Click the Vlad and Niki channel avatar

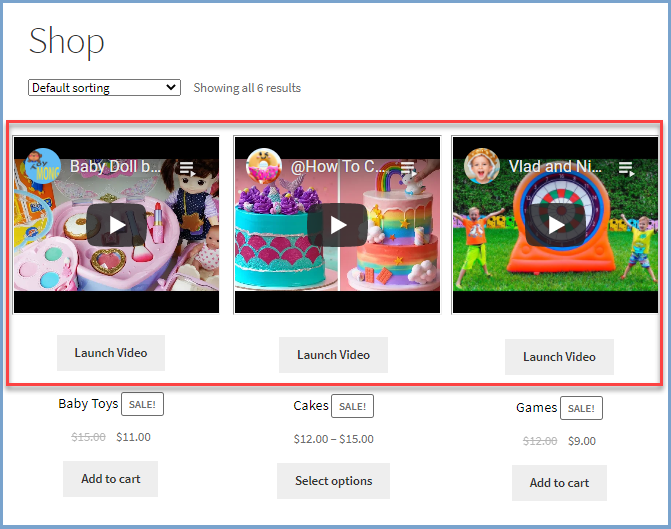point(482,166)
